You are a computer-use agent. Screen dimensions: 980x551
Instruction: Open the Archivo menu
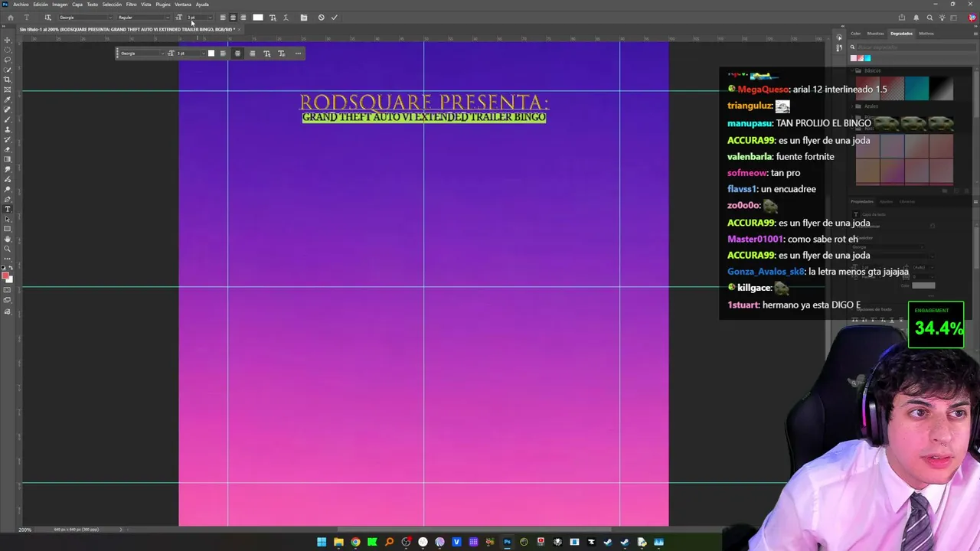(x=21, y=5)
